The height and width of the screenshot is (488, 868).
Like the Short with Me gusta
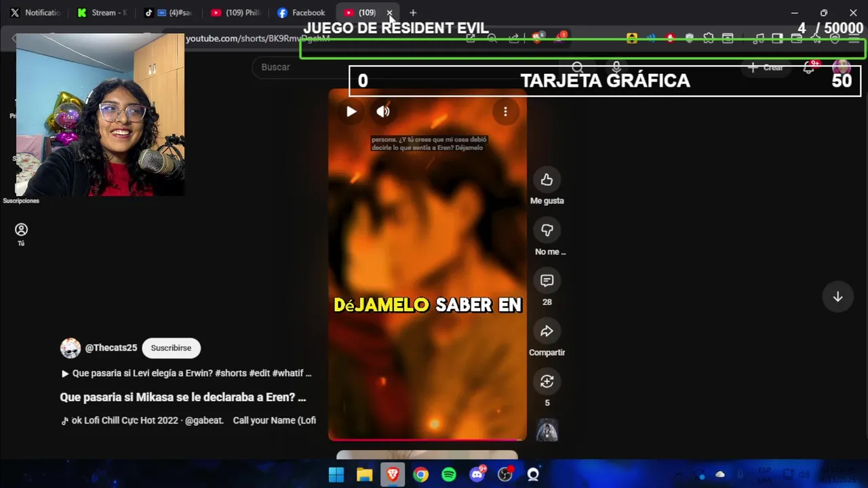[x=547, y=180]
